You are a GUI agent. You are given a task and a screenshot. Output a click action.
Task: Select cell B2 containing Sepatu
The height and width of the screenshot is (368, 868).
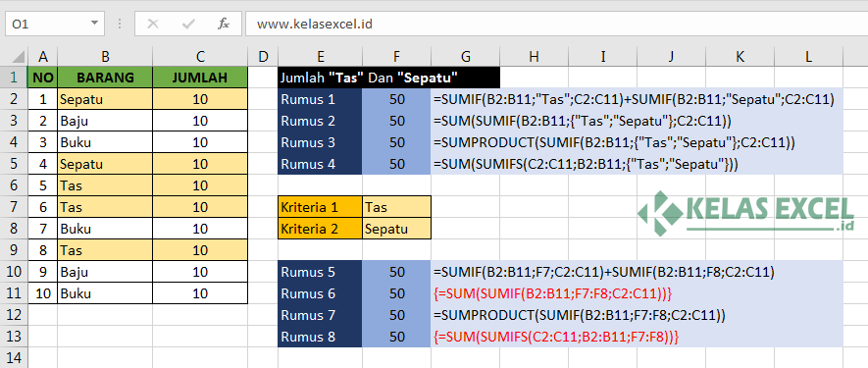pos(105,99)
